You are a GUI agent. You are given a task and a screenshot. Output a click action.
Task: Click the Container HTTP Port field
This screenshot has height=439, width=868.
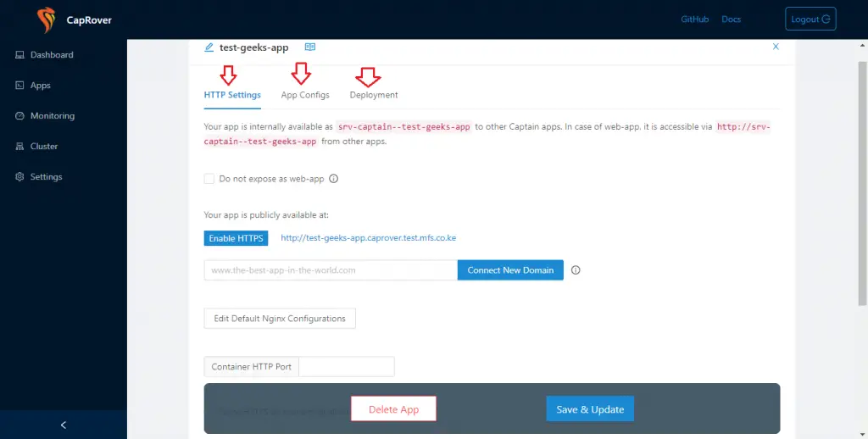coord(347,366)
